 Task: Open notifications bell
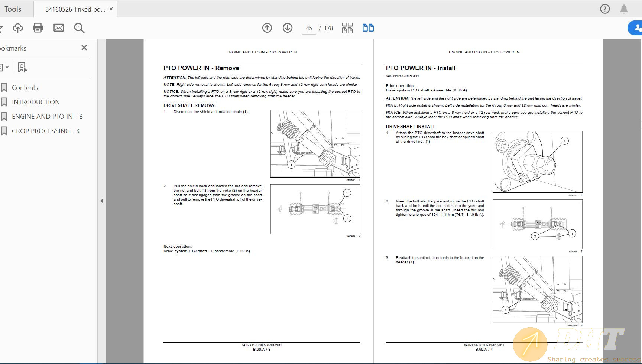(624, 9)
